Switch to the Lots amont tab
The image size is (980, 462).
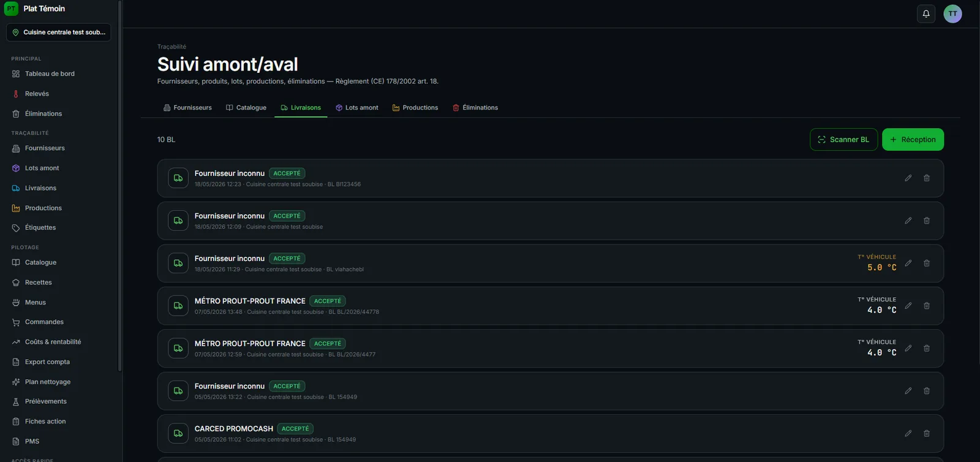[356, 108]
